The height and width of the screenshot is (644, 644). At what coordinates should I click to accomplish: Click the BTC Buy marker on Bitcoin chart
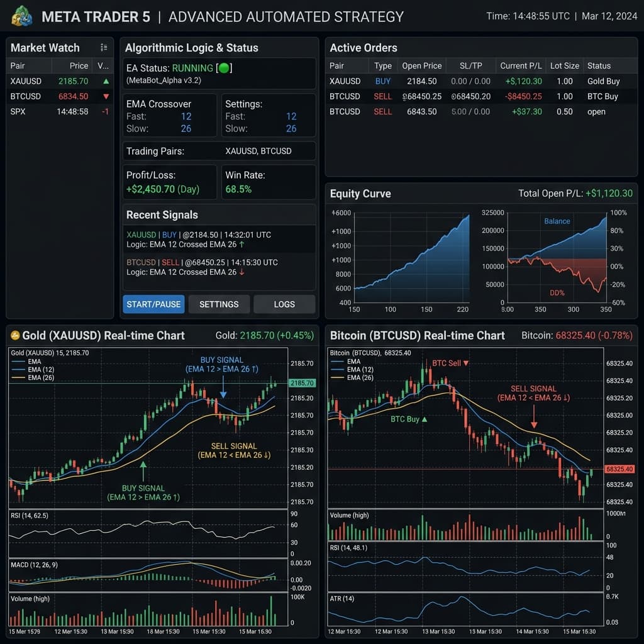tap(409, 419)
